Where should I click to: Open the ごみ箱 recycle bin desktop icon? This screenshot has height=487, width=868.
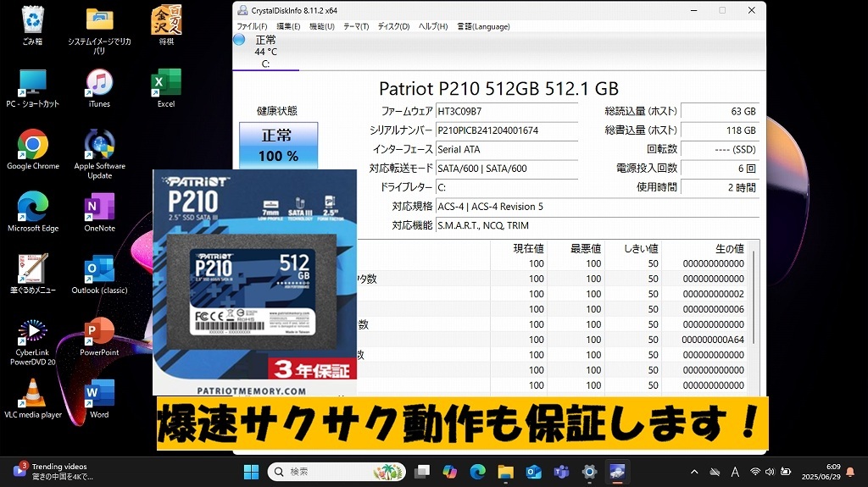coord(32,25)
